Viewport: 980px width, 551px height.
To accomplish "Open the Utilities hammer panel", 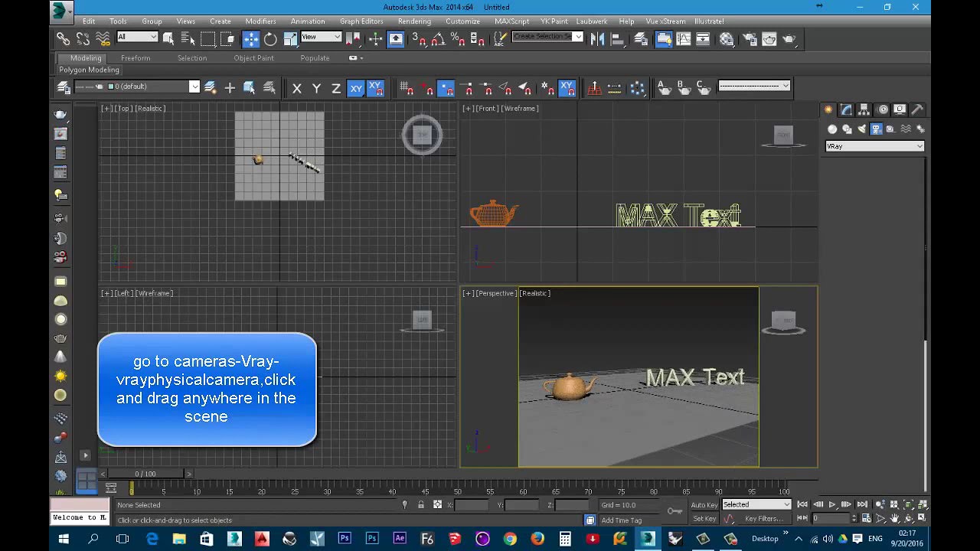I will 918,109.
